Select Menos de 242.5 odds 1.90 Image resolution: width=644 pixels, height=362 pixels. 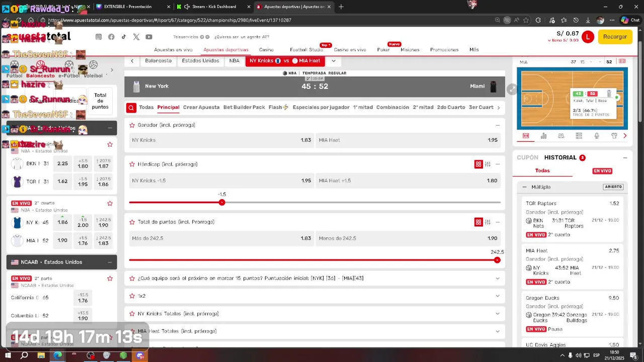coord(408,238)
